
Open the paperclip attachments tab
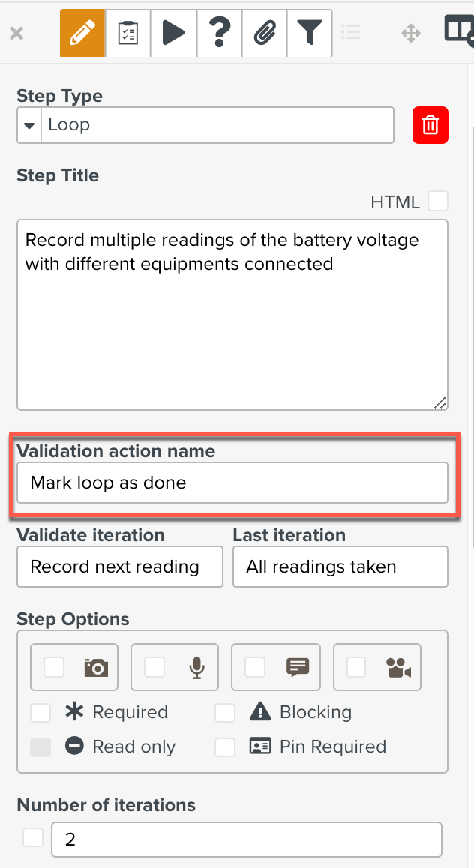(264, 33)
